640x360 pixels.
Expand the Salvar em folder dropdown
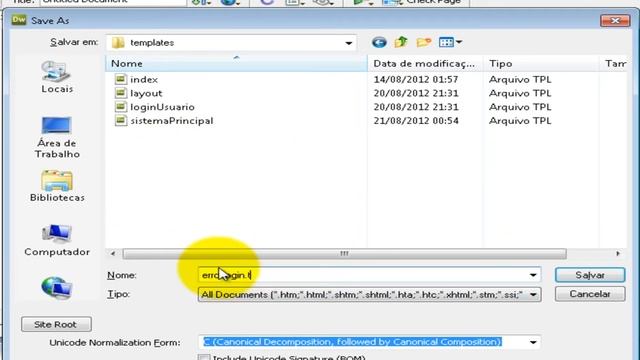click(349, 43)
